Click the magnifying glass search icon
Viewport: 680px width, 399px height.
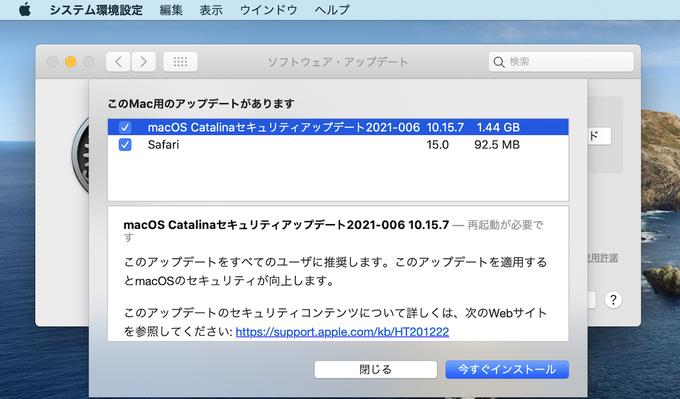click(499, 62)
